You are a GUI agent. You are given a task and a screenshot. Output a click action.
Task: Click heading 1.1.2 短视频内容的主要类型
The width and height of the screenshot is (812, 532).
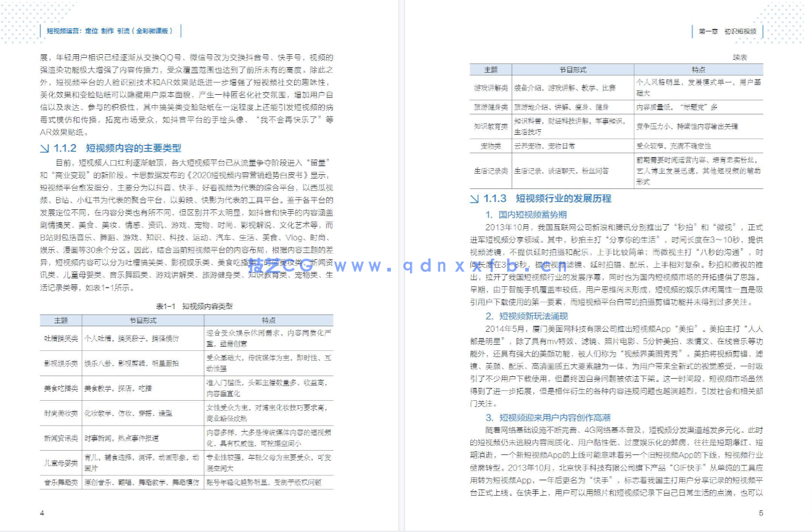coord(110,147)
